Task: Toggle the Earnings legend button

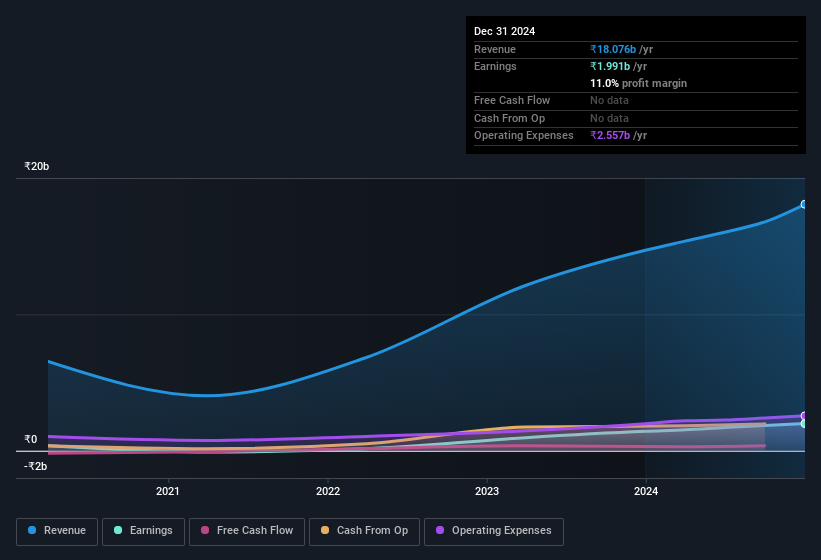Action: [x=143, y=531]
